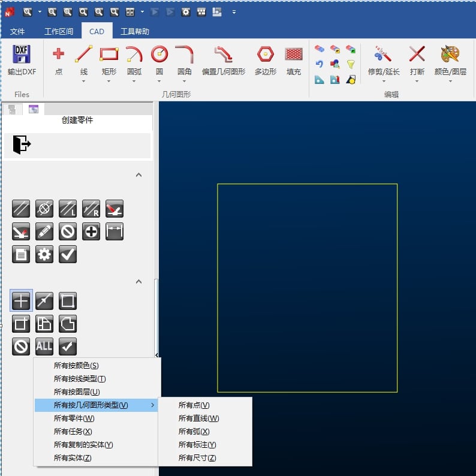Click the ALL select-all icon
This screenshot has height=476, width=476.
(x=44, y=347)
